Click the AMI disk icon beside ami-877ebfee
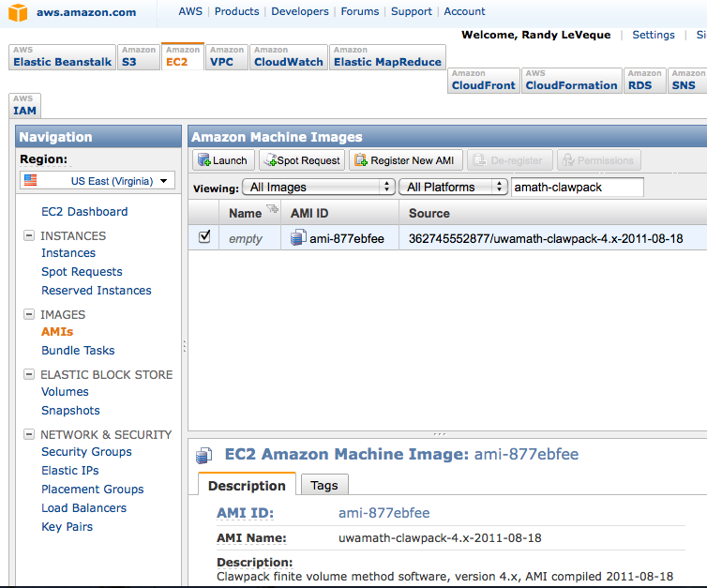Image resolution: width=707 pixels, height=588 pixels. click(x=298, y=238)
